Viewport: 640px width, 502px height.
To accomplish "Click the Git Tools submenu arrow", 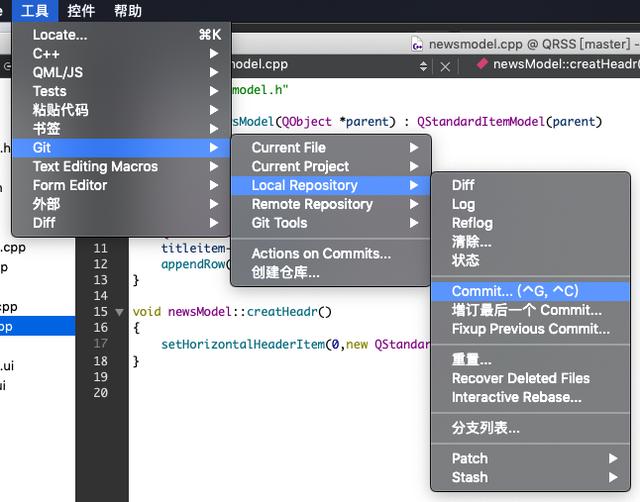I will coord(414,223).
